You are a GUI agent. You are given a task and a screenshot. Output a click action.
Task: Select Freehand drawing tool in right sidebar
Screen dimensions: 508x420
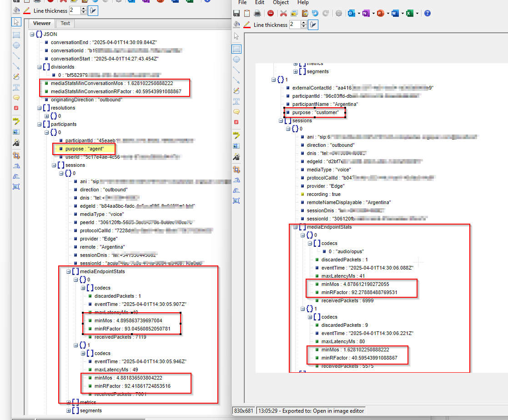pos(236,91)
